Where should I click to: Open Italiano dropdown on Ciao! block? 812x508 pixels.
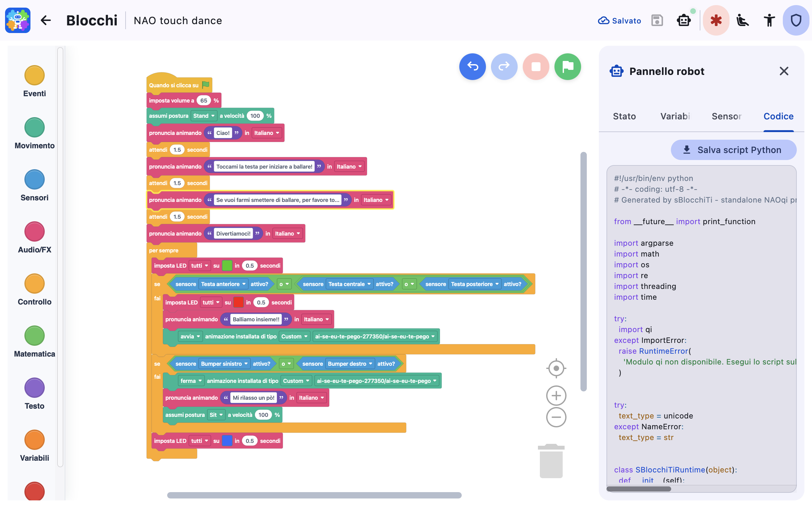266,133
